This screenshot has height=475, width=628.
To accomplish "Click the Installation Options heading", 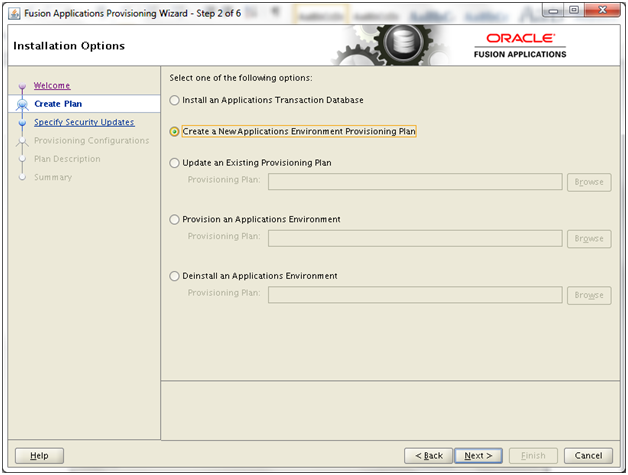I will pos(69,46).
